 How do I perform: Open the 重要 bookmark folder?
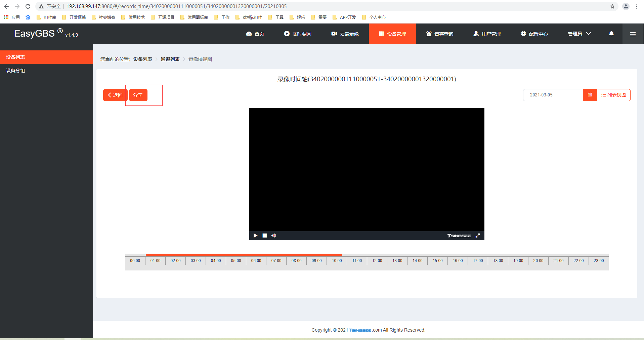click(319, 17)
